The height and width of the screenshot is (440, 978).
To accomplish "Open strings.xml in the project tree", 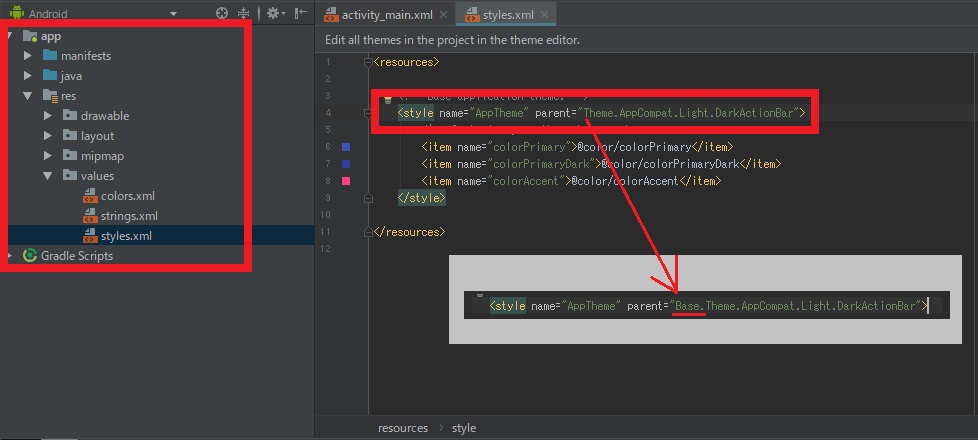I will tap(129, 216).
